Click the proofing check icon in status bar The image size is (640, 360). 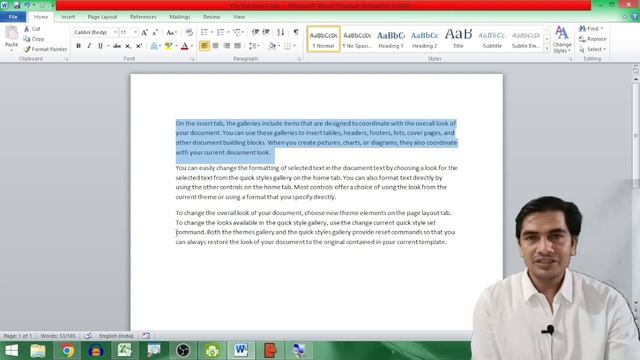coord(88,336)
